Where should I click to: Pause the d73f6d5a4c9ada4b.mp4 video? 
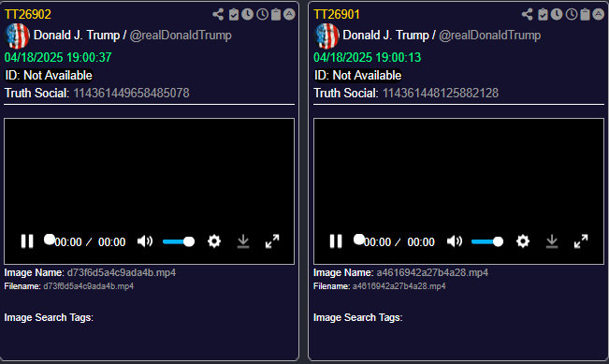click(x=27, y=241)
